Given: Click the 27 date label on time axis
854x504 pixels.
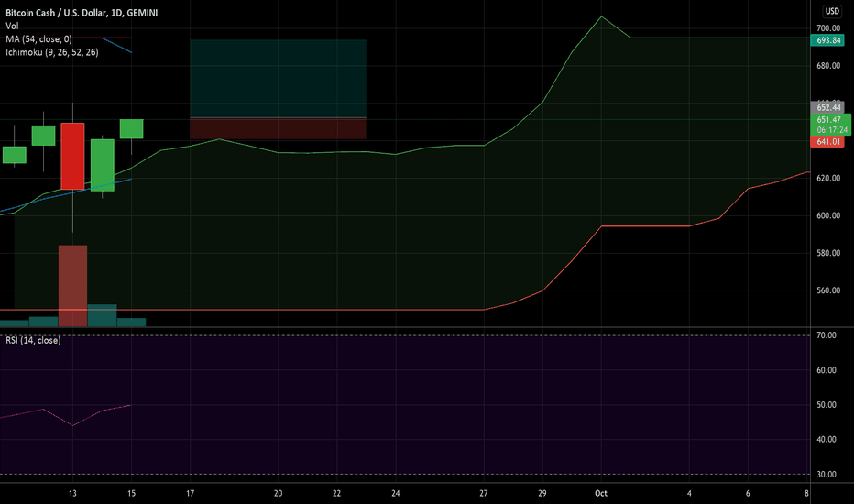Looking at the screenshot, I should [x=484, y=493].
